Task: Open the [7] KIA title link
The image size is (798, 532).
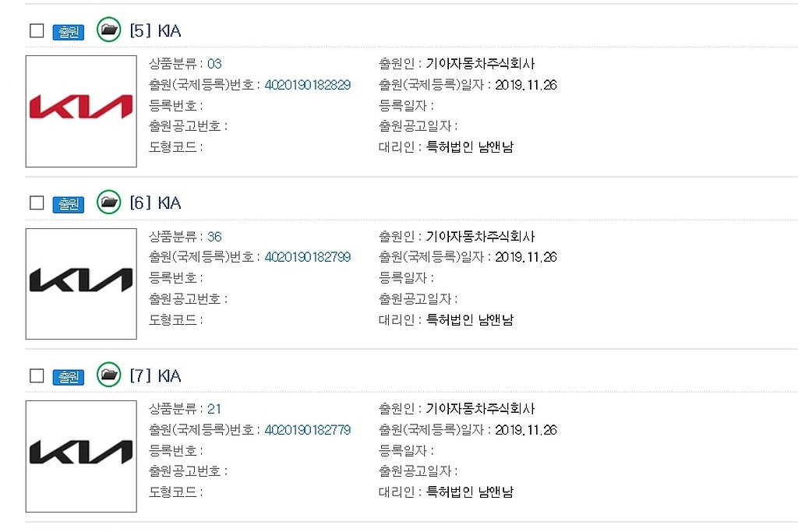Action: tap(155, 376)
